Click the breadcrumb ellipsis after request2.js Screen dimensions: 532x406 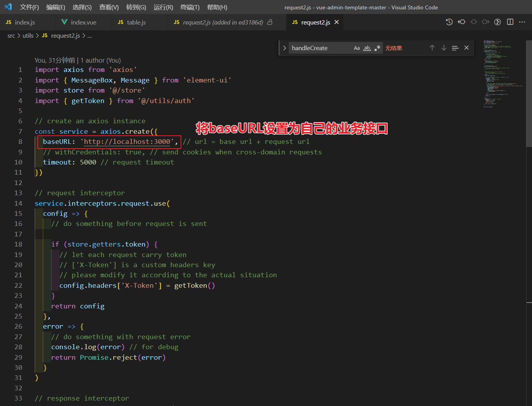(90, 36)
